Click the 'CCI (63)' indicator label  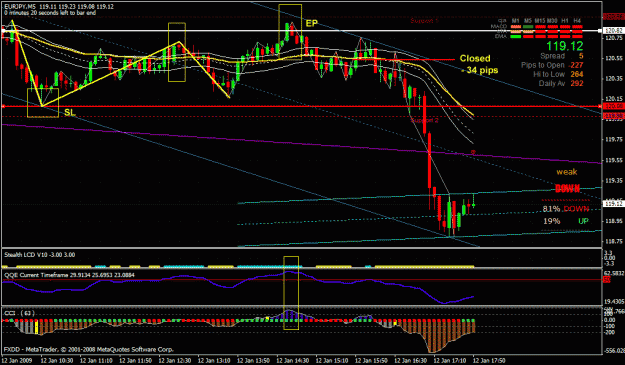click(x=19, y=314)
